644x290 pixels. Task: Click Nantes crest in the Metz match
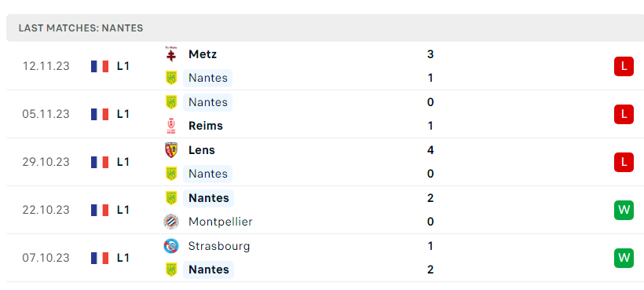(x=171, y=78)
